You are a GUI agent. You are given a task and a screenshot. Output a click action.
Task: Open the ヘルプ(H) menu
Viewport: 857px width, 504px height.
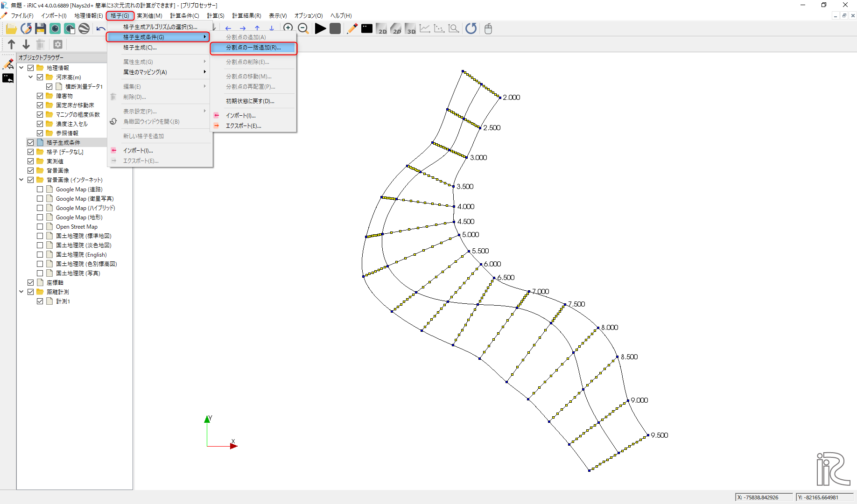(x=341, y=15)
